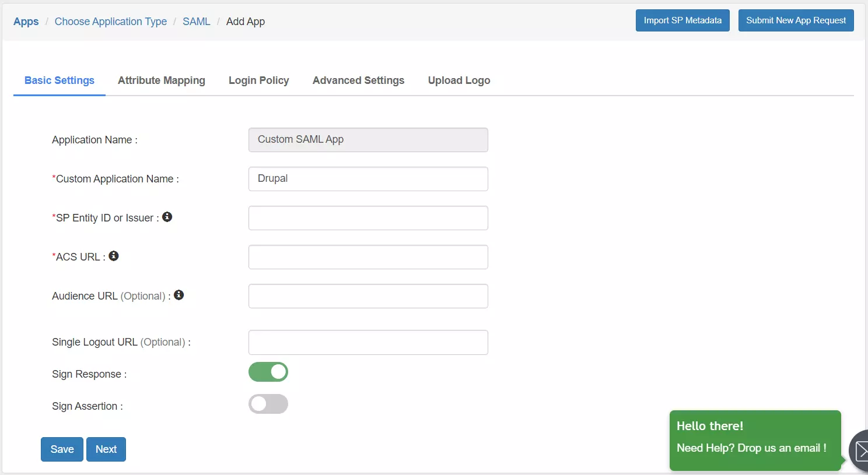Click the Import SP Metadata button
Screen dimensions: 868x475
click(682, 20)
